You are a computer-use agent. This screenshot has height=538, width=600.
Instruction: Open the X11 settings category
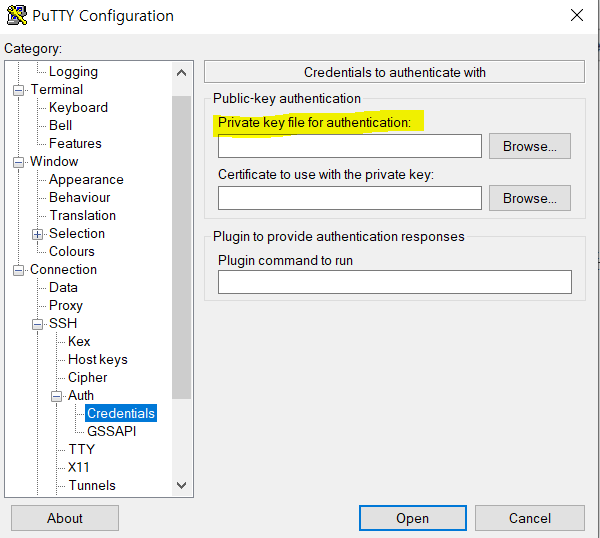tap(79, 467)
